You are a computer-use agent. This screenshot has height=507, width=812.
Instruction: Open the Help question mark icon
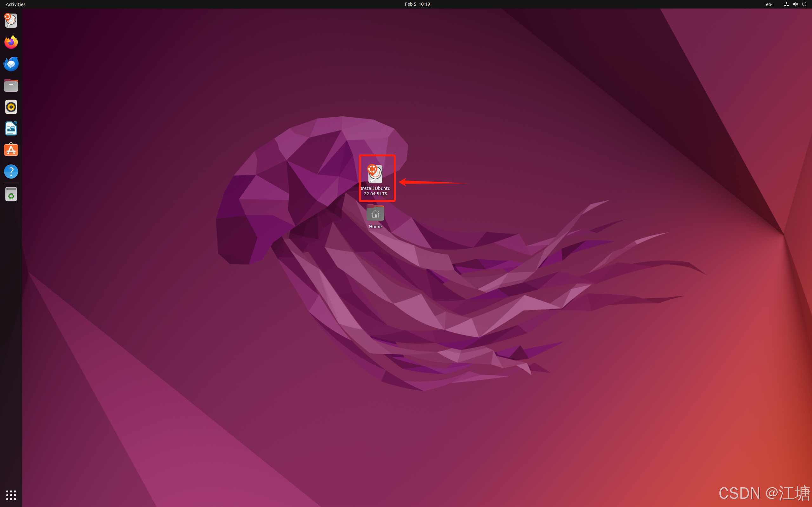tap(11, 172)
